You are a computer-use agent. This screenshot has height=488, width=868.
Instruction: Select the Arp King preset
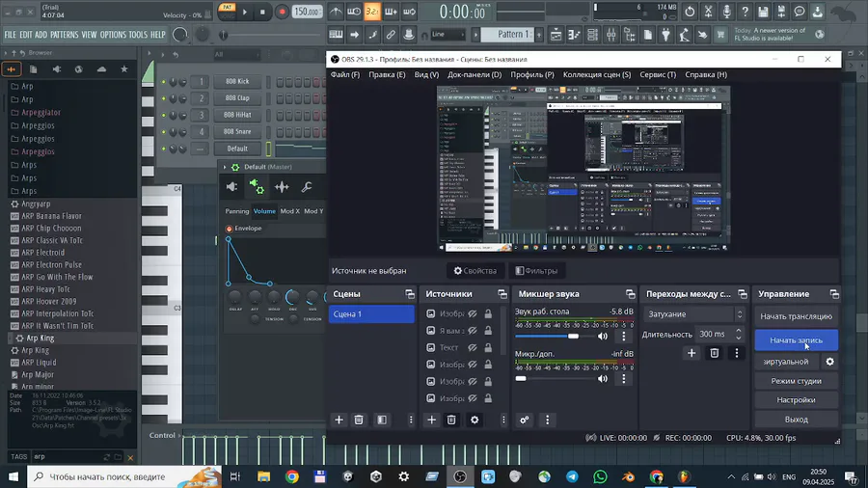(40, 339)
